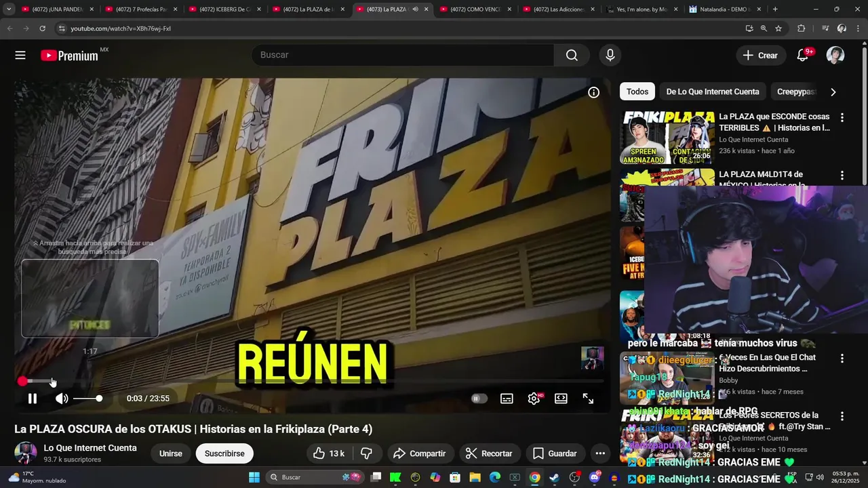Open La PLAZA que ESCONDE cosas TERRIBLES title
868x488 pixels.
click(774, 122)
